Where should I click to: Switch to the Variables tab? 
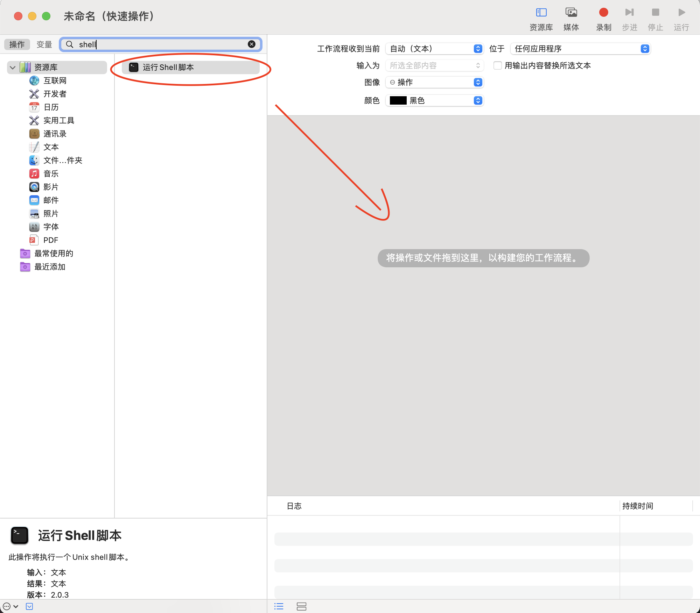[x=44, y=44]
